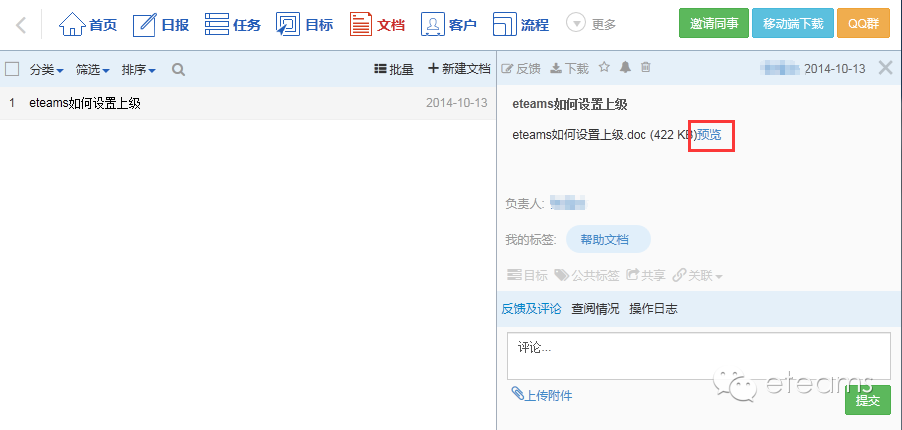Click the bell reminder icon

pos(625,67)
